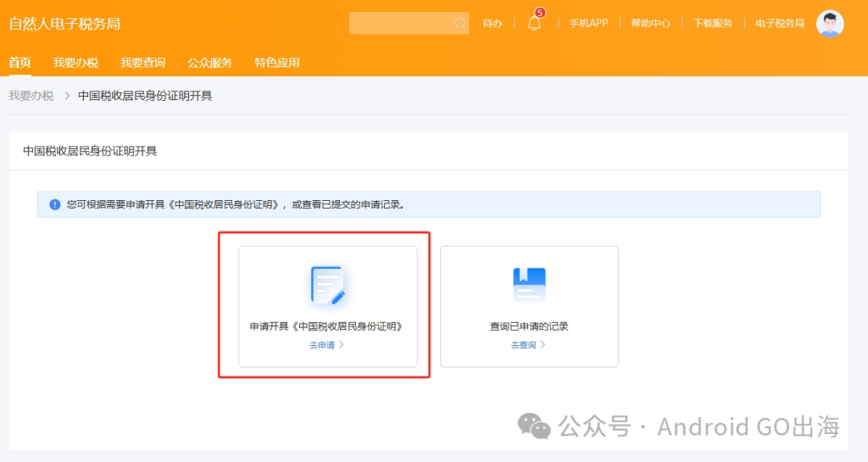Click the 去申请 link
Viewport: 868px width, 462px height.
click(x=322, y=345)
